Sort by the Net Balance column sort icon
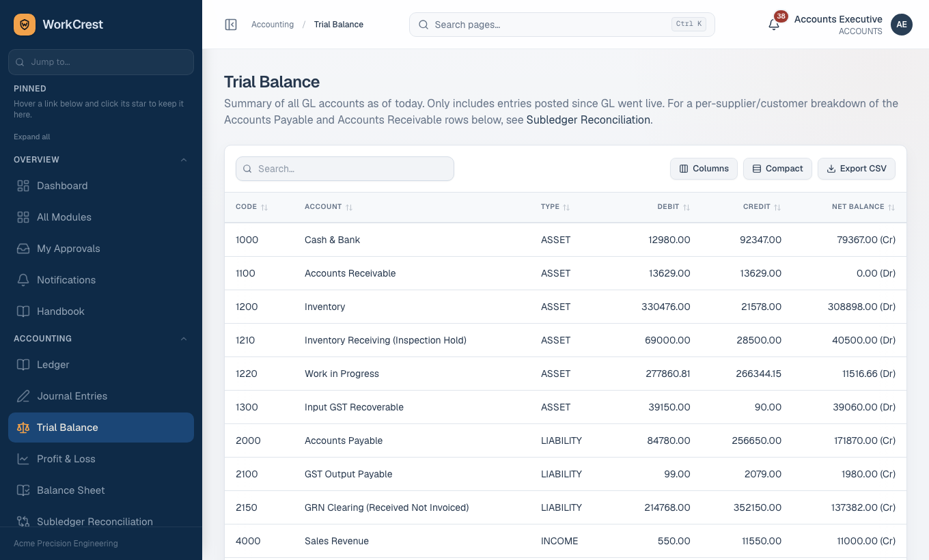This screenshot has width=929, height=560. (x=891, y=207)
